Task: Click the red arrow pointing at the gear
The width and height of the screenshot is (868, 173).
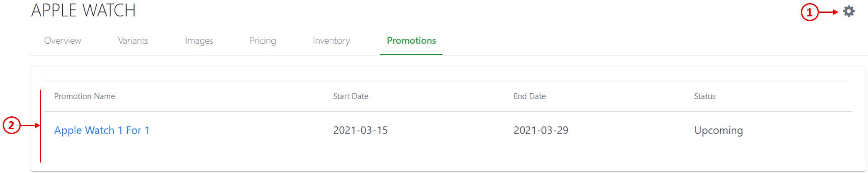Action: click(x=828, y=12)
